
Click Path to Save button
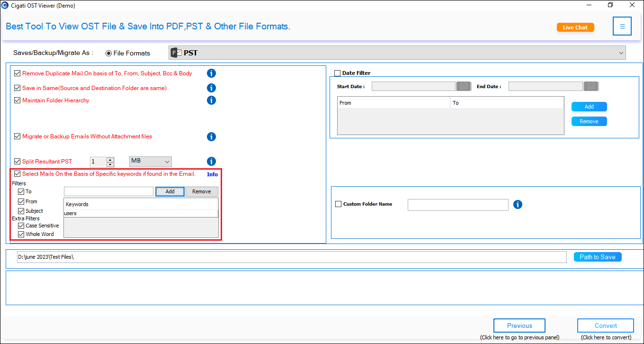(598, 257)
